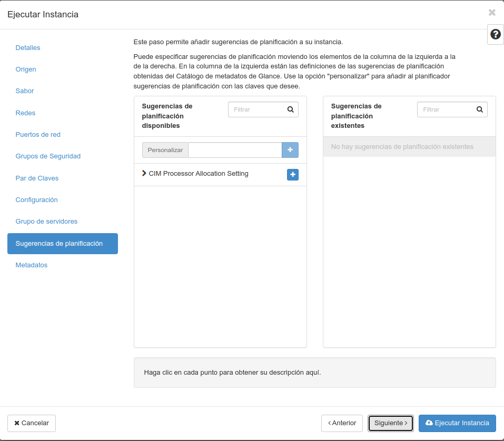
Task: Open the help icon in the top corner
Action: pos(495,34)
